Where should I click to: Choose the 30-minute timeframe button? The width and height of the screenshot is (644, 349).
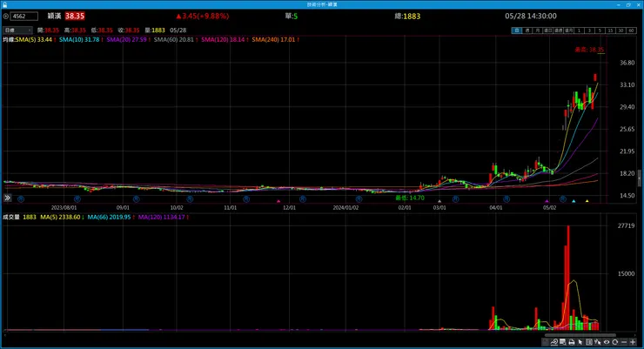point(621,30)
